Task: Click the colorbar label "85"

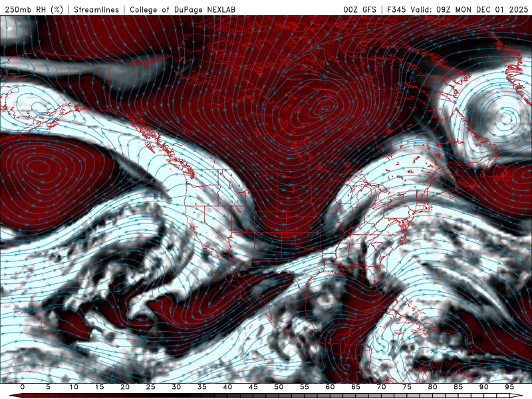Action: (x=458, y=387)
